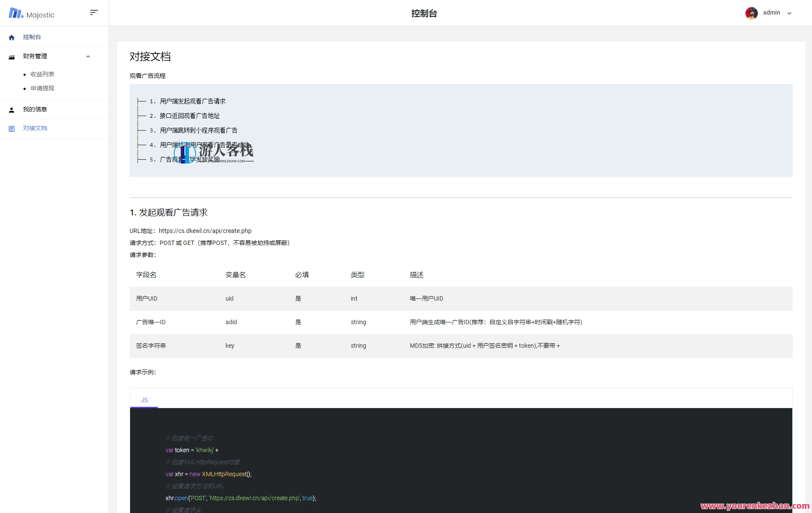Screen dimensions: 812x513
Task: Click the Majestic logo icon
Action: click(16, 13)
